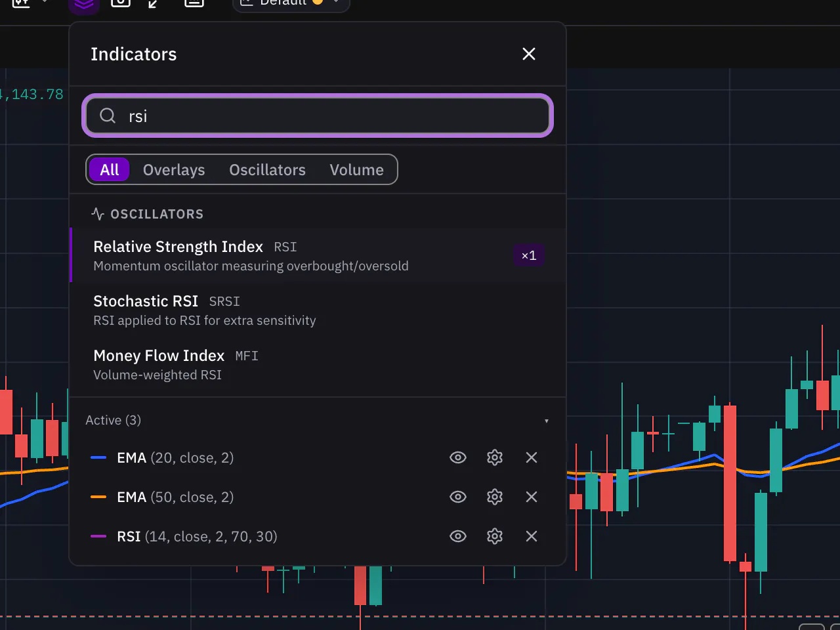Open settings for EMA (20, close, 2)
This screenshot has width=840, height=630.
click(x=495, y=457)
